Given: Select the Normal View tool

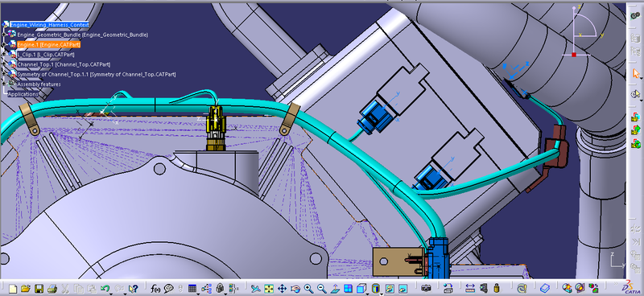Looking at the screenshot, I should click(x=335, y=289).
